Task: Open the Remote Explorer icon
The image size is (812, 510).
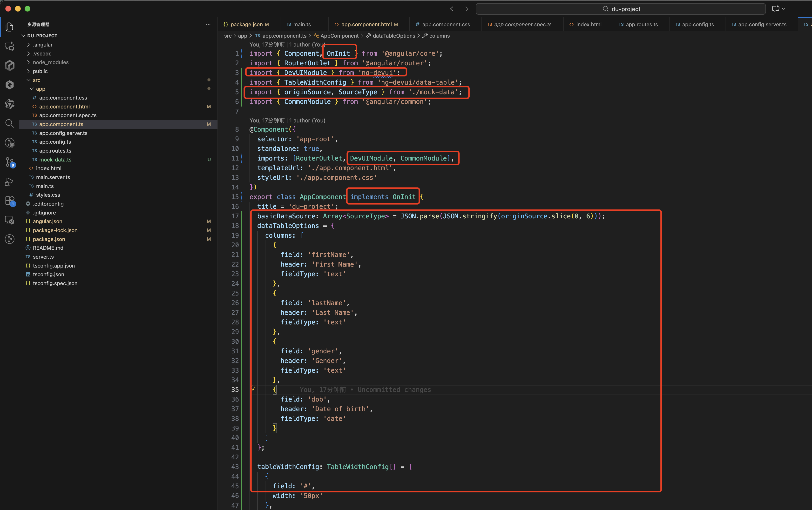Action: 9,220
